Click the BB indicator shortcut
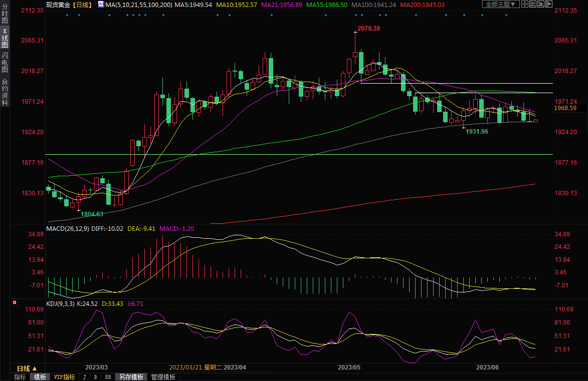 pyautogui.click(x=108, y=377)
